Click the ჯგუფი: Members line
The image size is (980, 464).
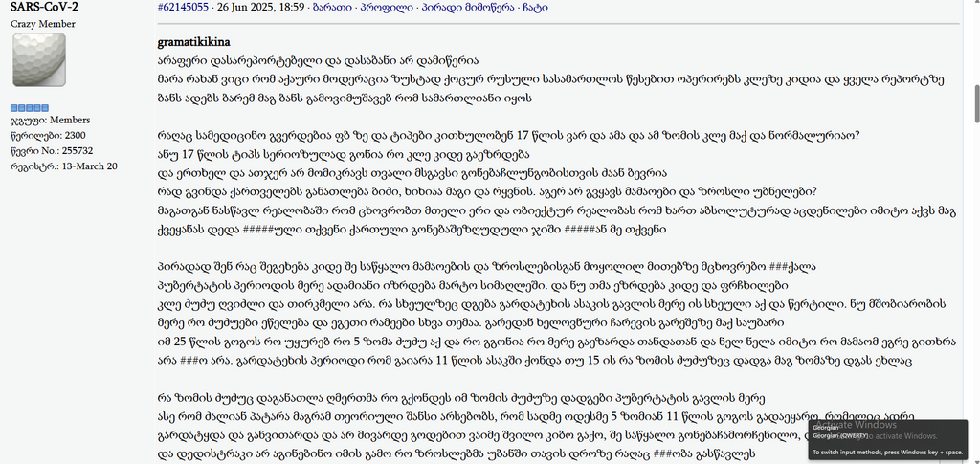(50, 120)
